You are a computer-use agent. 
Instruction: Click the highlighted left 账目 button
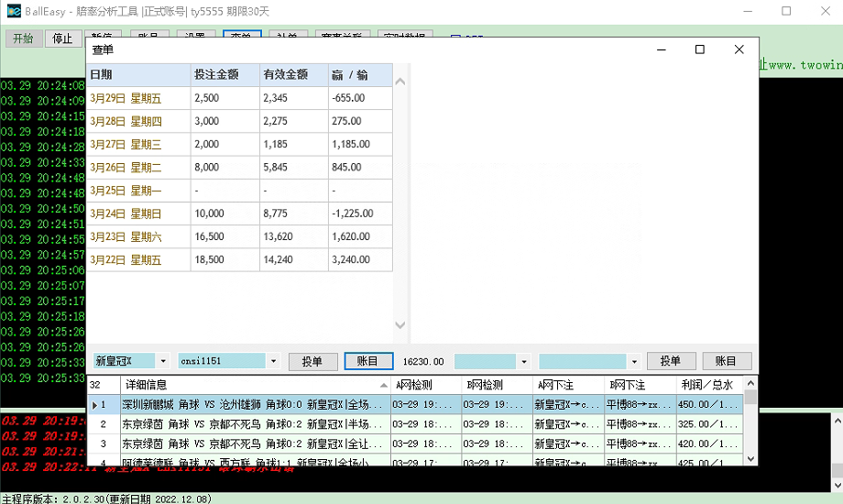click(x=368, y=362)
